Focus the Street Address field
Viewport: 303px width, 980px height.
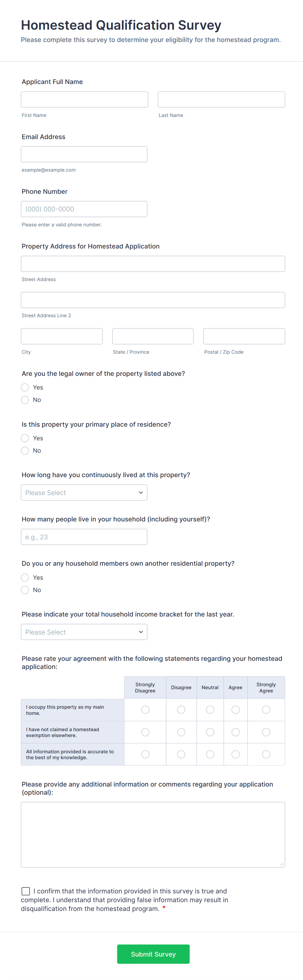point(153,263)
